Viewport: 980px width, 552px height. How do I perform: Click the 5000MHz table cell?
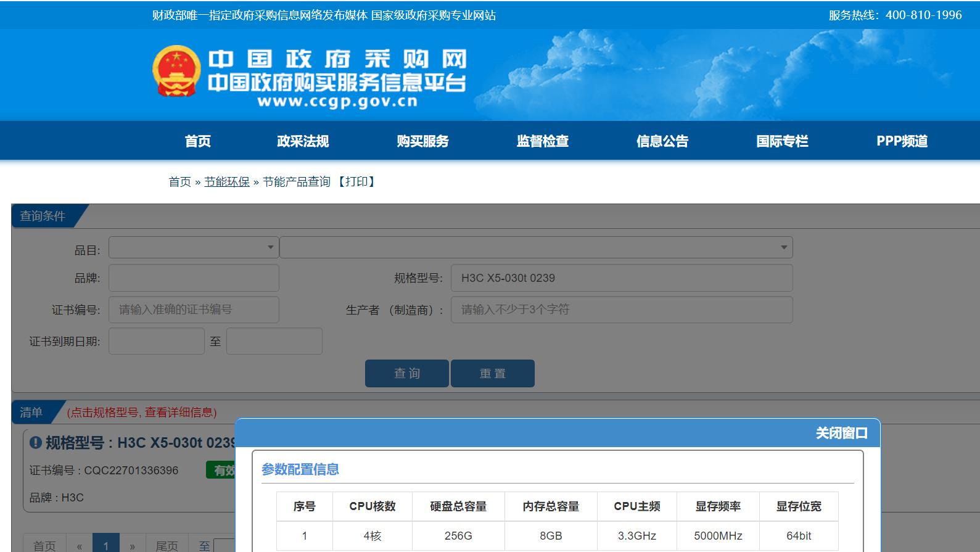point(718,536)
